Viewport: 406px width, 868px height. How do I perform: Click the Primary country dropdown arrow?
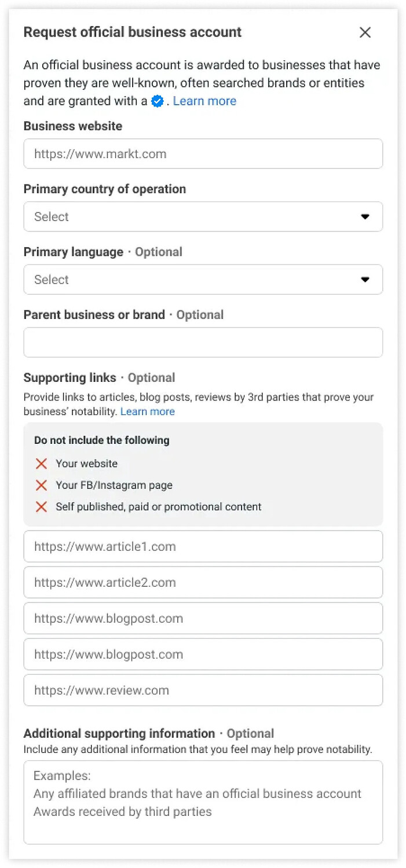coord(365,216)
